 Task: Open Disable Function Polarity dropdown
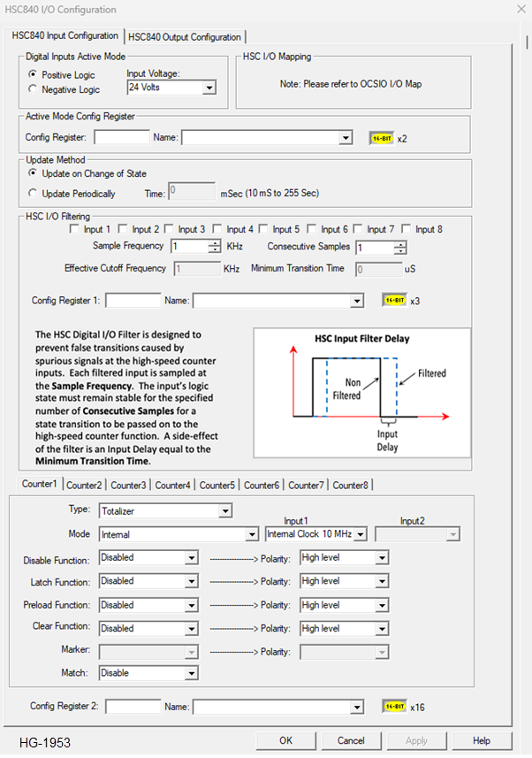(x=382, y=558)
